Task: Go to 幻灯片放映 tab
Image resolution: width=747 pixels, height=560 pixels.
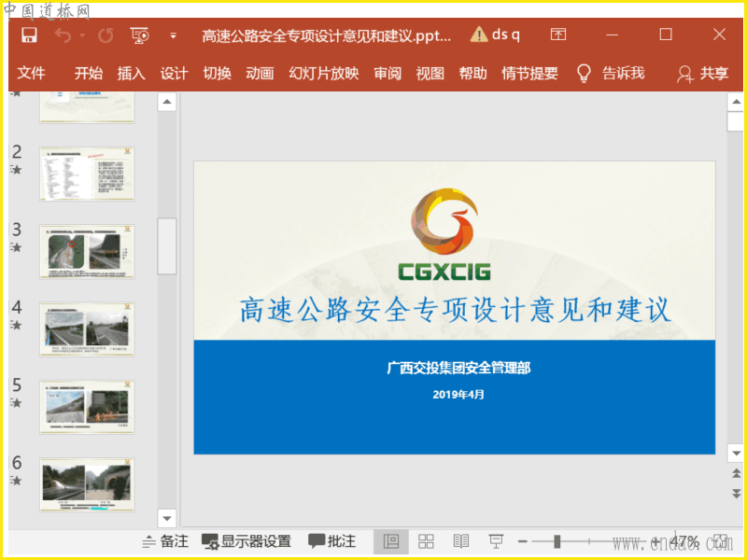Action: tap(323, 74)
